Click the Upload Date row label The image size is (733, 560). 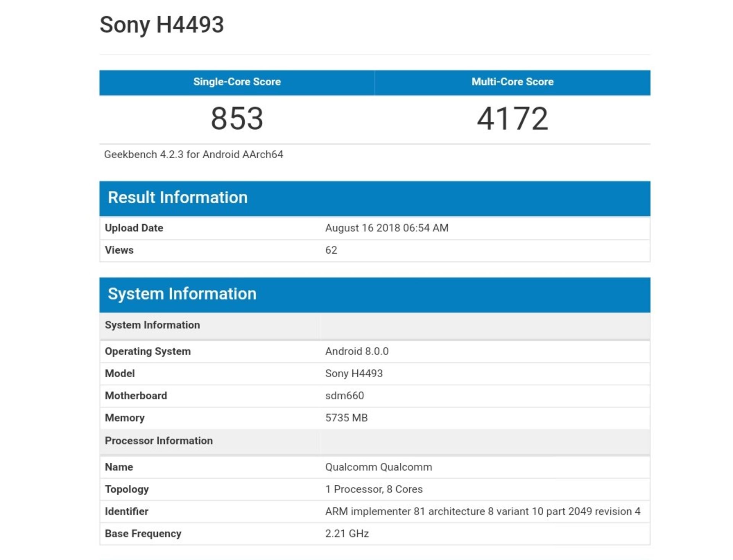134,228
